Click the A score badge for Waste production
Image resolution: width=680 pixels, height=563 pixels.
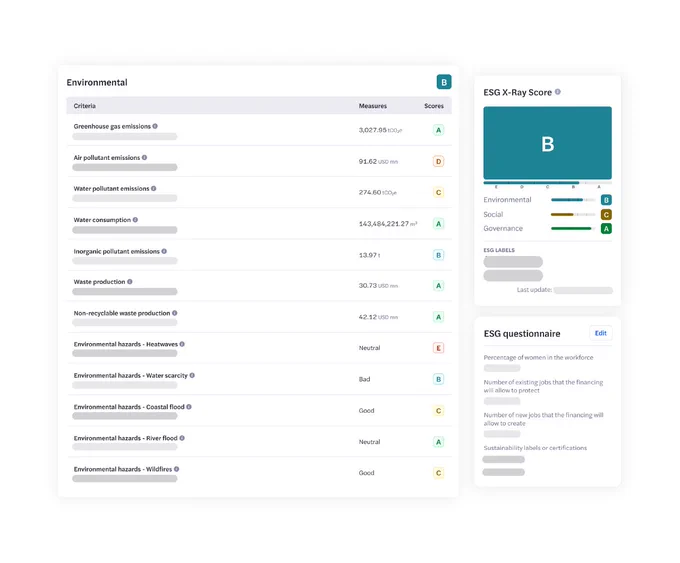[x=438, y=286]
